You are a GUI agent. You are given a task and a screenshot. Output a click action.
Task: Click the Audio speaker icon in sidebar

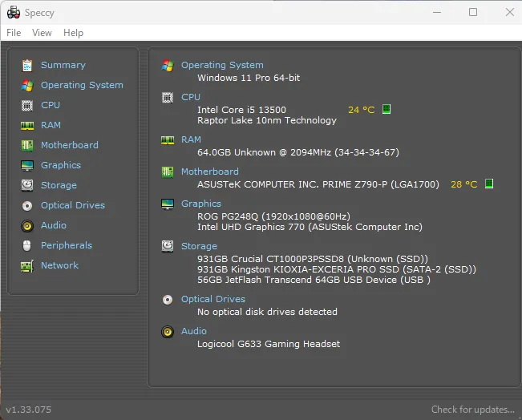click(x=27, y=226)
